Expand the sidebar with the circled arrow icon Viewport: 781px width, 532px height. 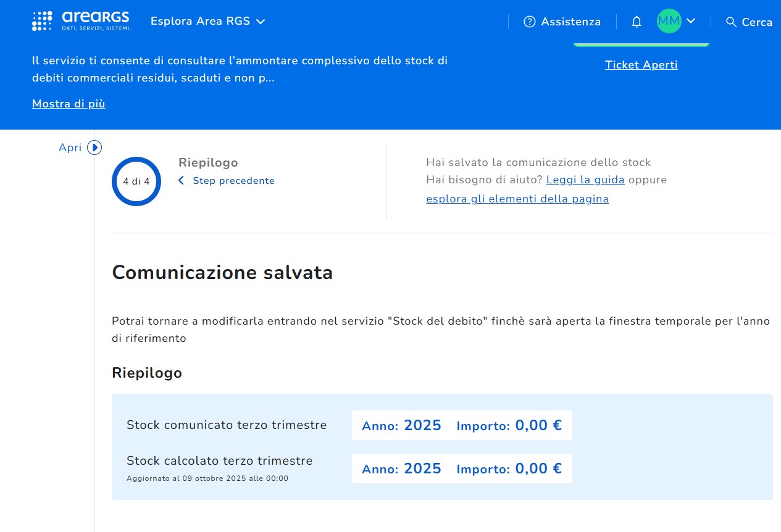point(94,148)
